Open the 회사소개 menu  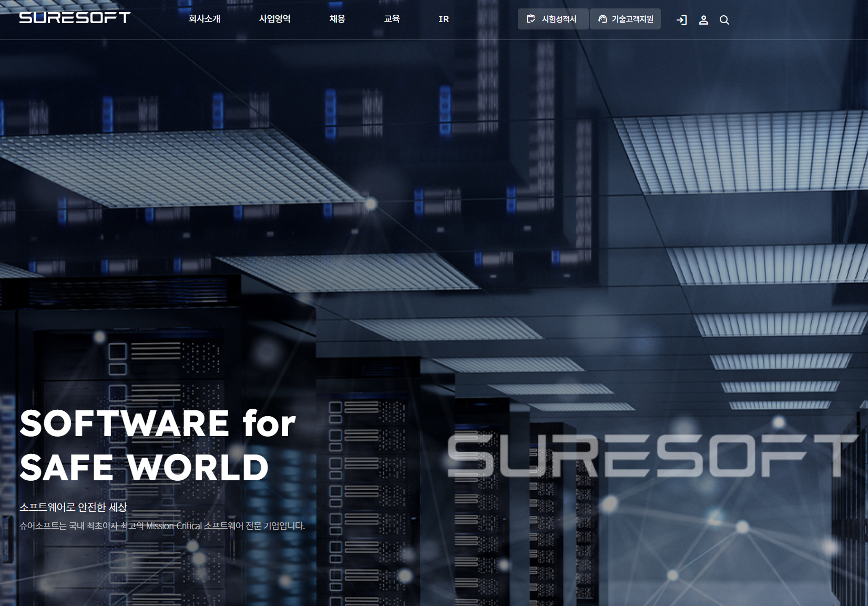[x=205, y=19]
